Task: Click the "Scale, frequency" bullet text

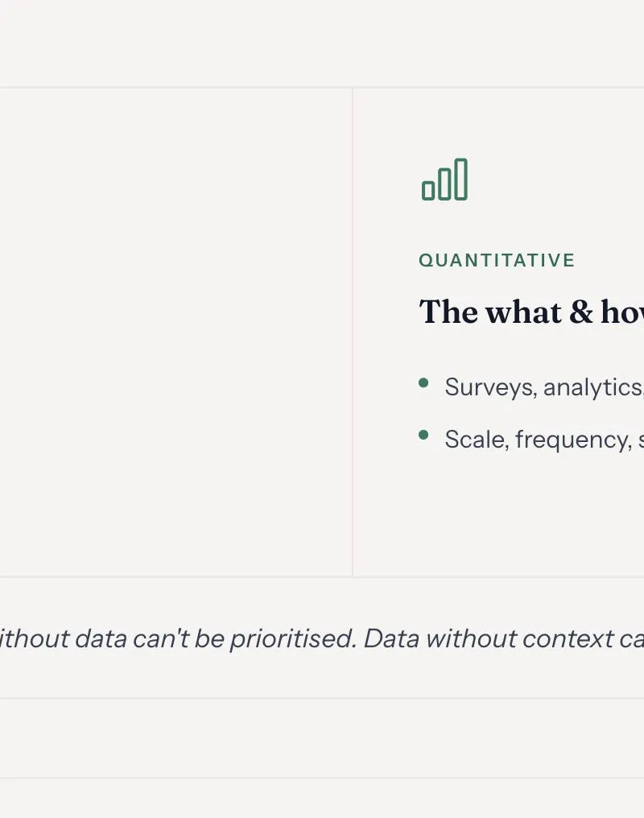Action: [544, 440]
